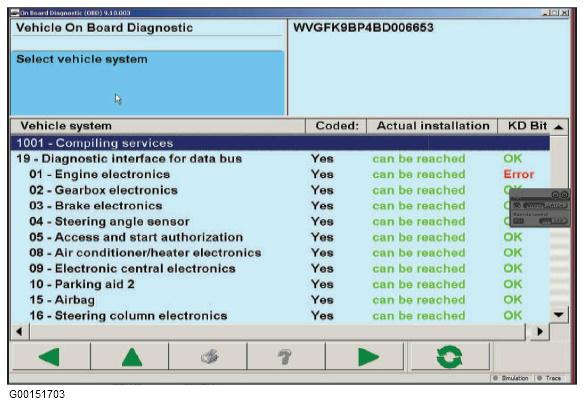Image resolution: width=585 pixels, height=403 pixels.
Task: Click the Simulation status indicator
Action: pyautogui.click(x=512, y=378)
